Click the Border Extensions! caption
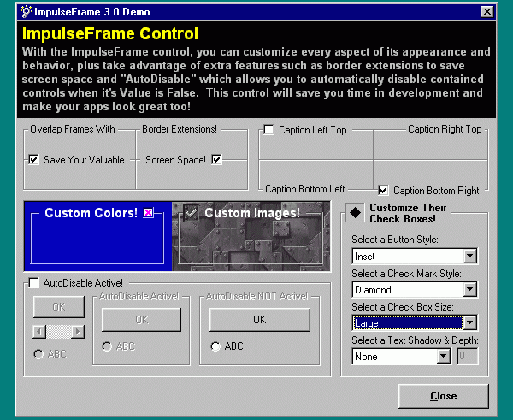 click(180, 129)
